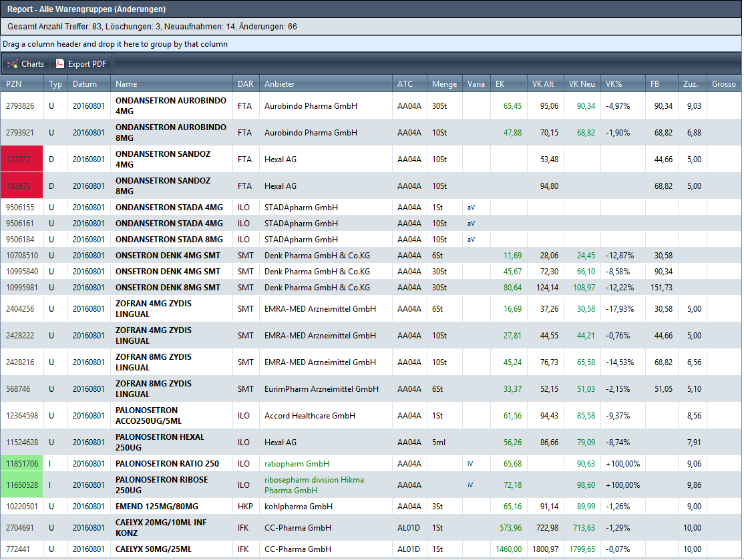The height and width of the screenshot is (560, 744).
Task: Click the EK column header
Action: pyautogui.click(x=509, y=84)
